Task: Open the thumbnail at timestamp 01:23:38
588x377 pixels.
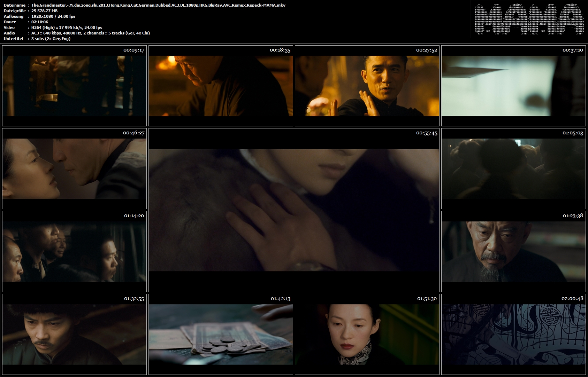Action: coord(513,251)
